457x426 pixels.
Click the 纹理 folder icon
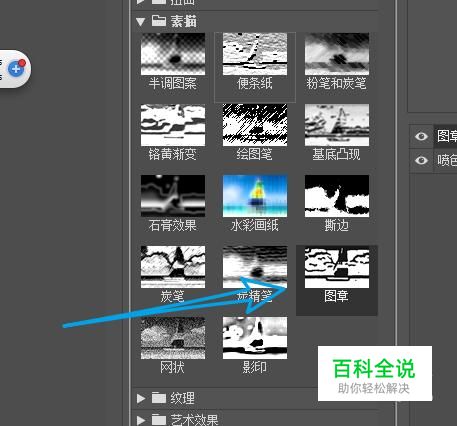(159, 397)
